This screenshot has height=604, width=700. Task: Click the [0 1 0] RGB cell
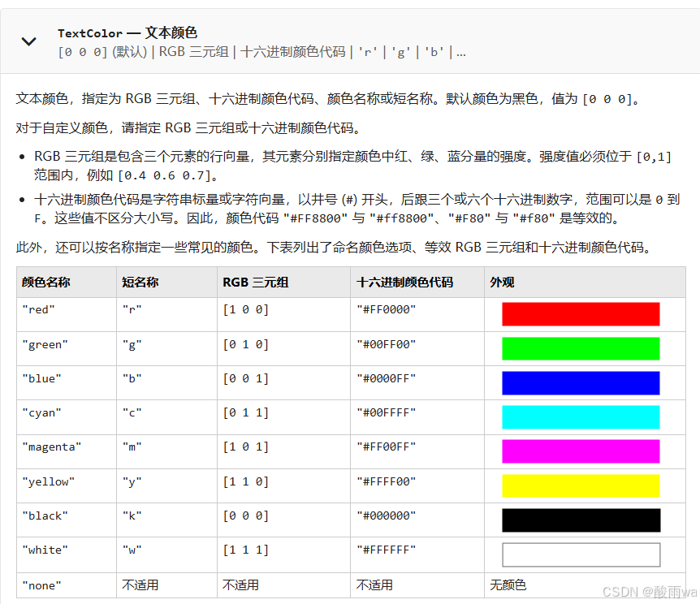284,348
